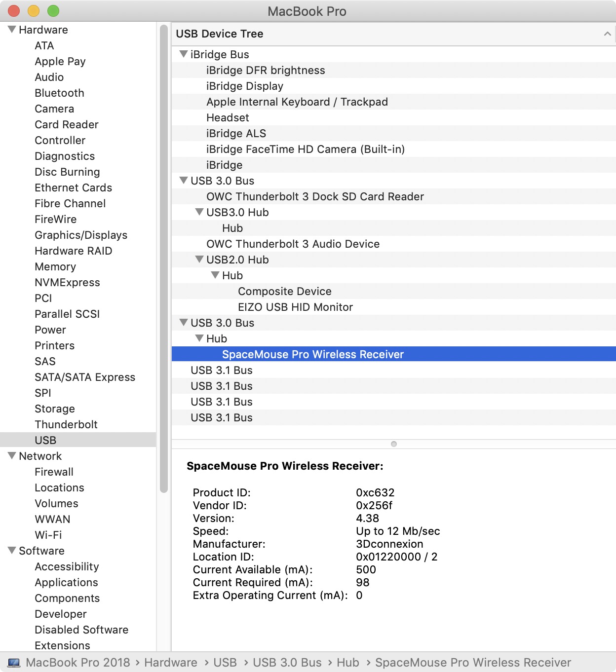The image size is (616, 672).
Task: Select the Headset device row
Action: pyautogui.click(x=393, y=117)
